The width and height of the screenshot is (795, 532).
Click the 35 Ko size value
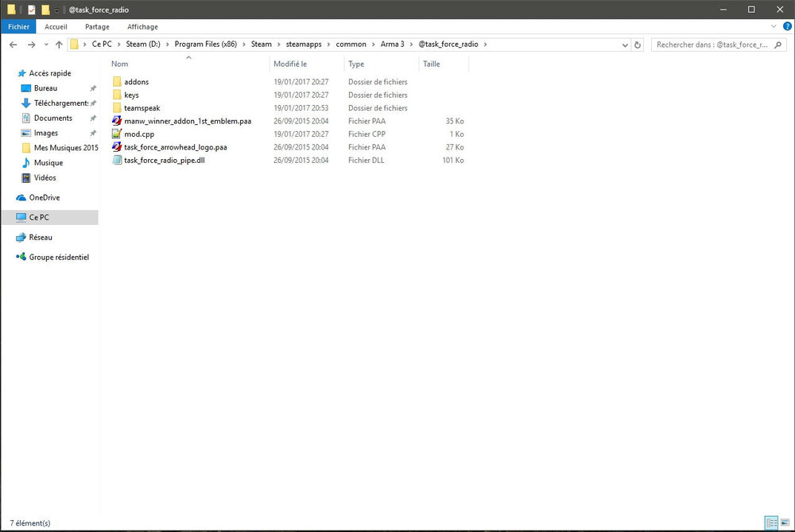pyautogui.click(x=455, y=121)
